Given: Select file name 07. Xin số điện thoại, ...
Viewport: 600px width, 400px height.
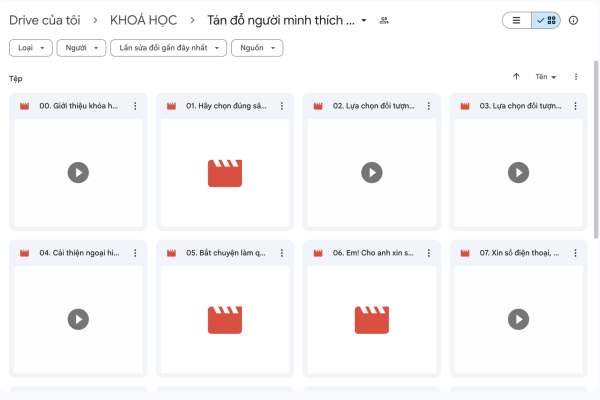Looking at the screenshot, I should (519, 253).
